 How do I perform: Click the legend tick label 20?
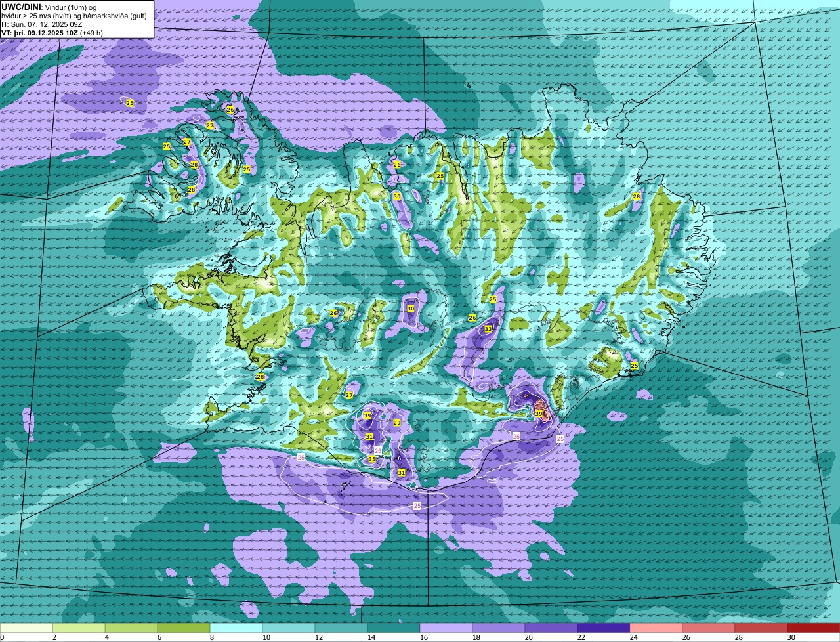coord(529,637)
